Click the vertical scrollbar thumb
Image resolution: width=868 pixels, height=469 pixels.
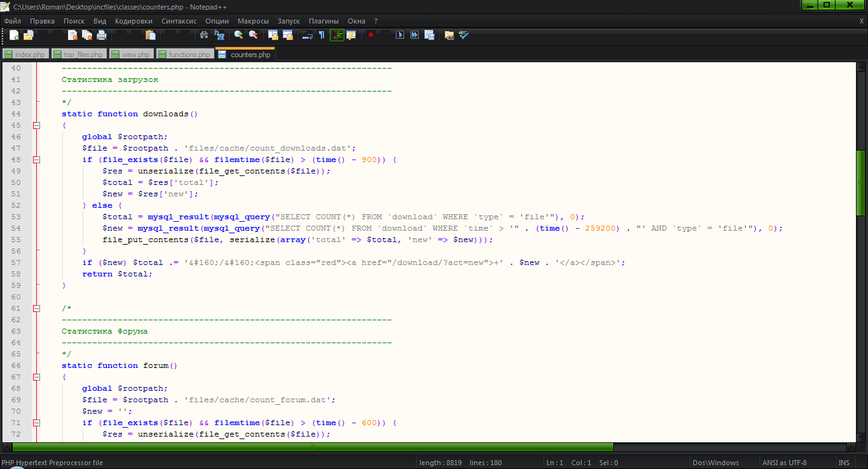[861, 182]
